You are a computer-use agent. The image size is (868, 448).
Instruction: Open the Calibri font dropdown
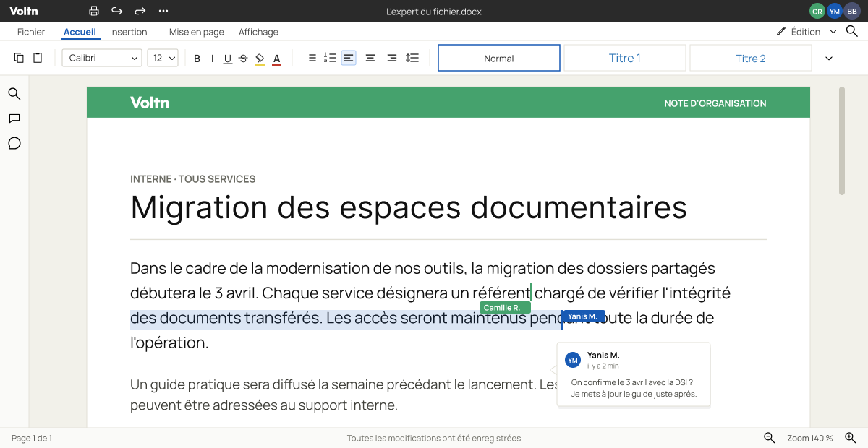(102, 59)
